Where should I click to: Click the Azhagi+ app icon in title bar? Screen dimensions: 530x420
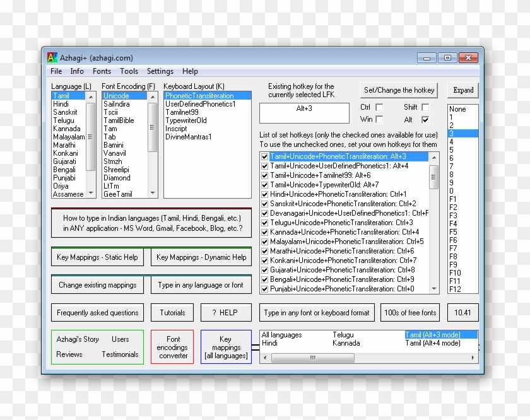click(x=52, y=57)
